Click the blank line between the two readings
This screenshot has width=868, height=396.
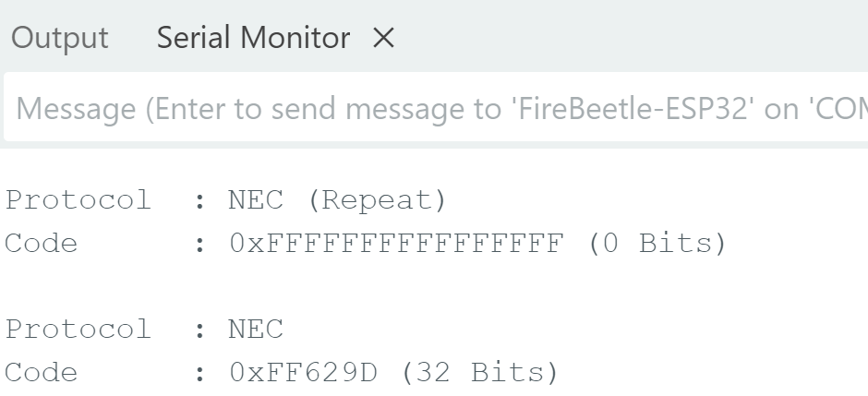point(369,286)
